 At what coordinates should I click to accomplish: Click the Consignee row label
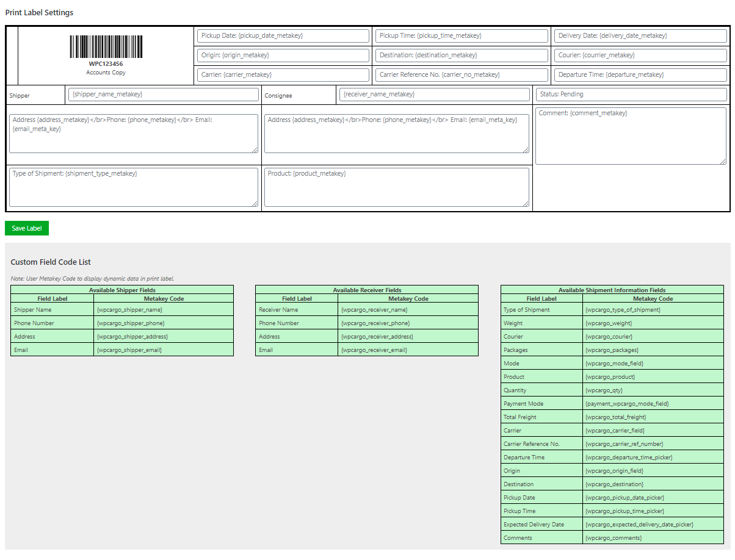(x=278, y=96)
